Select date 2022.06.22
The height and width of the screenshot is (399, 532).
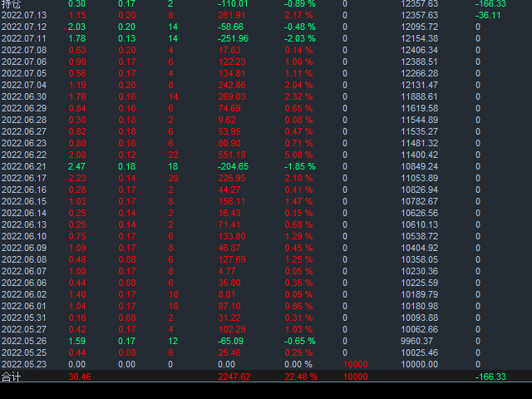[x=24, y=155]
